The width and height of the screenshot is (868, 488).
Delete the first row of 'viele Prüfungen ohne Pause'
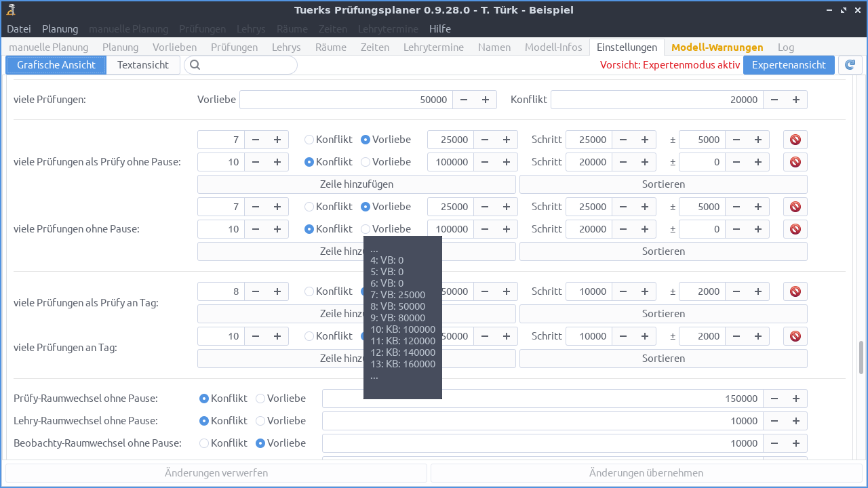[794, 206]
